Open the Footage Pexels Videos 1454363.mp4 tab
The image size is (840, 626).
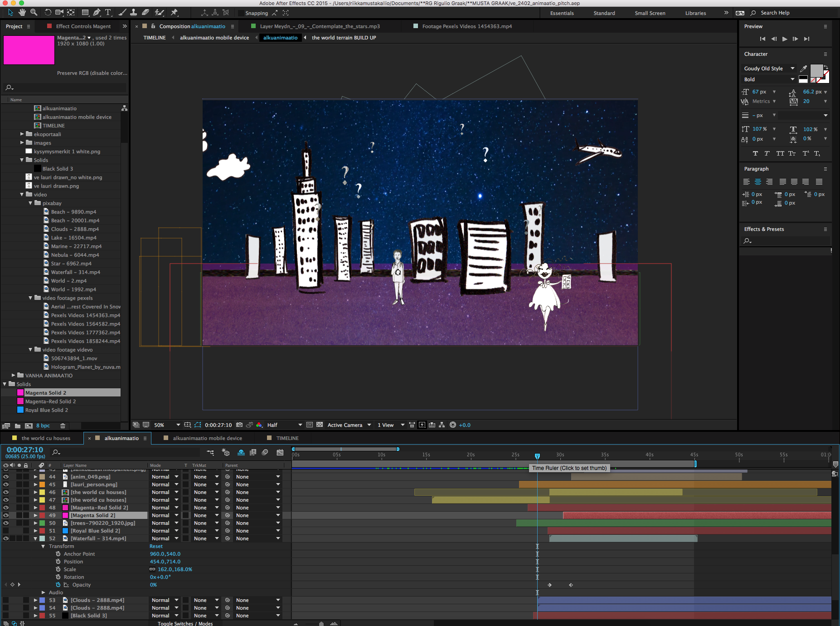467,26
